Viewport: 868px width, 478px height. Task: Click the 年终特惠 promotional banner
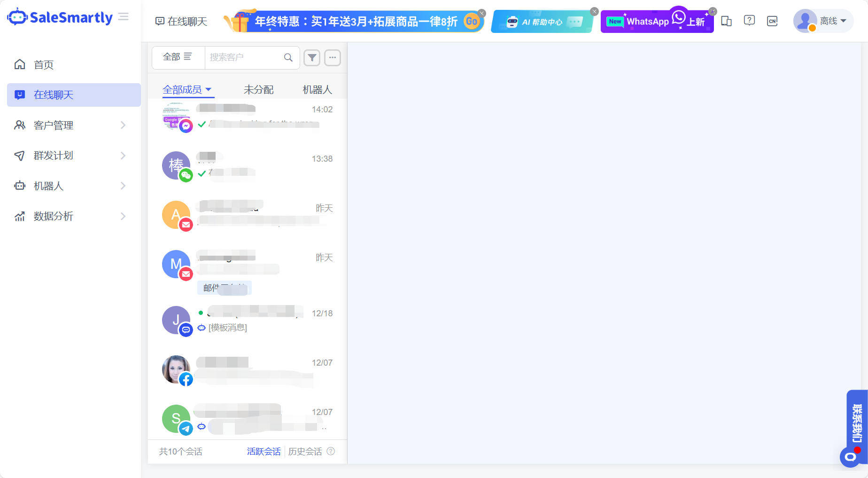[354, 21]
